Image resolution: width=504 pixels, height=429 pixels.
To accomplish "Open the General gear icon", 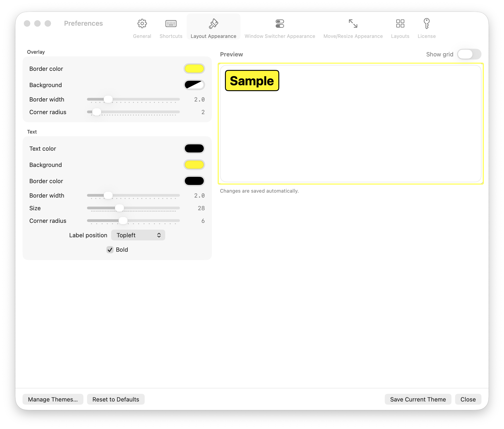I will tap(142, 24).
